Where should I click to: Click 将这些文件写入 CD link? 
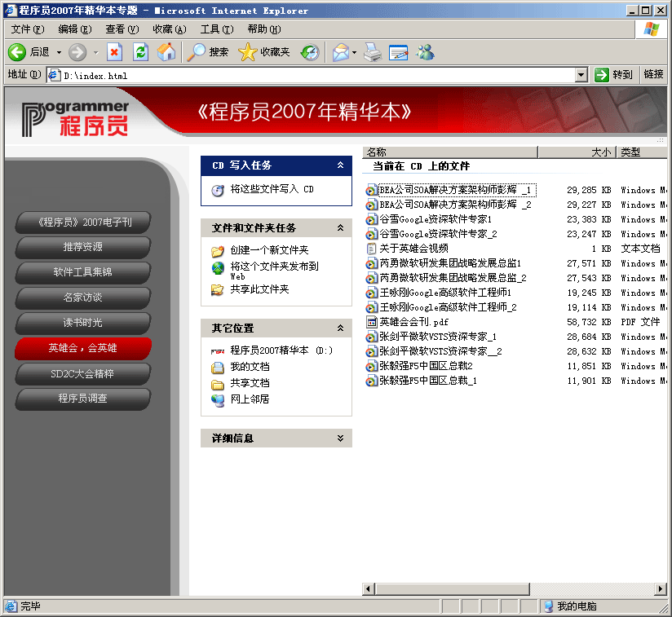272,189
